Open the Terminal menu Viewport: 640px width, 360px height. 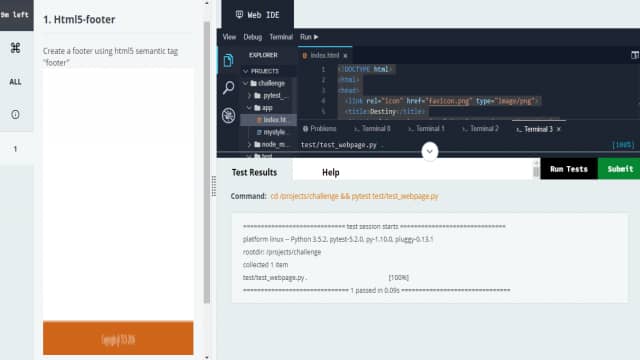click(x=281, y=37)
